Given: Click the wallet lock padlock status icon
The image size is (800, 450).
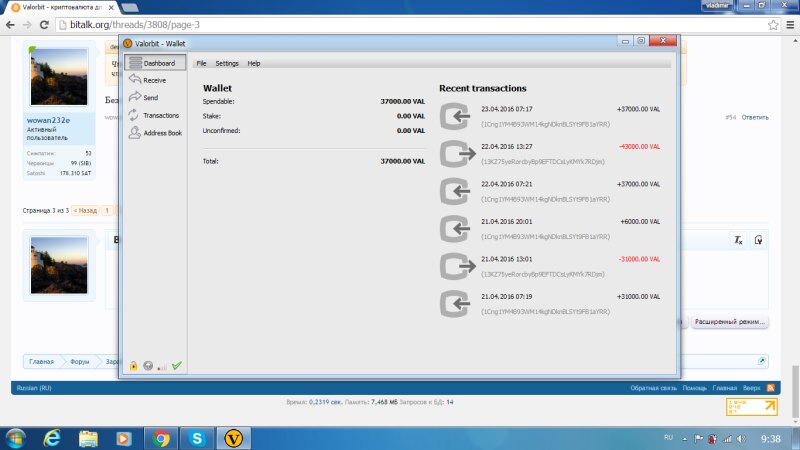Looking at the screenshot, I should 133,366.
